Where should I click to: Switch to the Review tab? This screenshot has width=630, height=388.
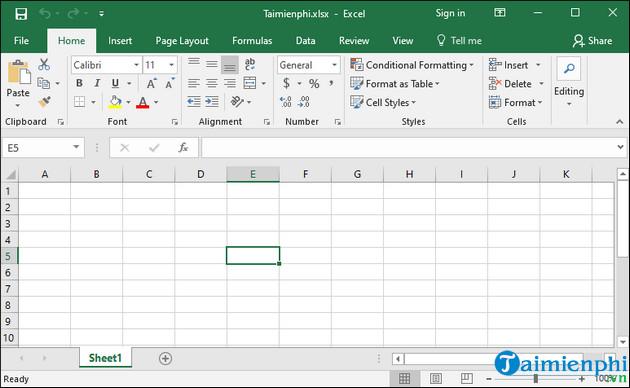354,41
